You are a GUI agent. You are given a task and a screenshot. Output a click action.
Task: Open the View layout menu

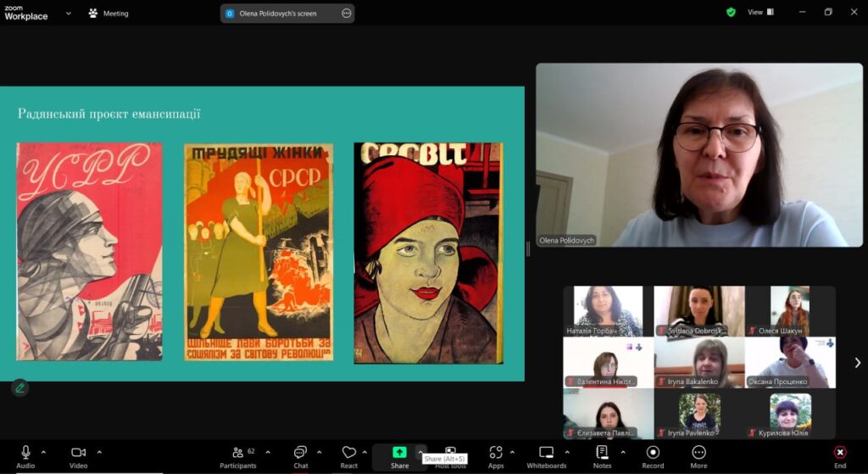(x=760, y=12)
